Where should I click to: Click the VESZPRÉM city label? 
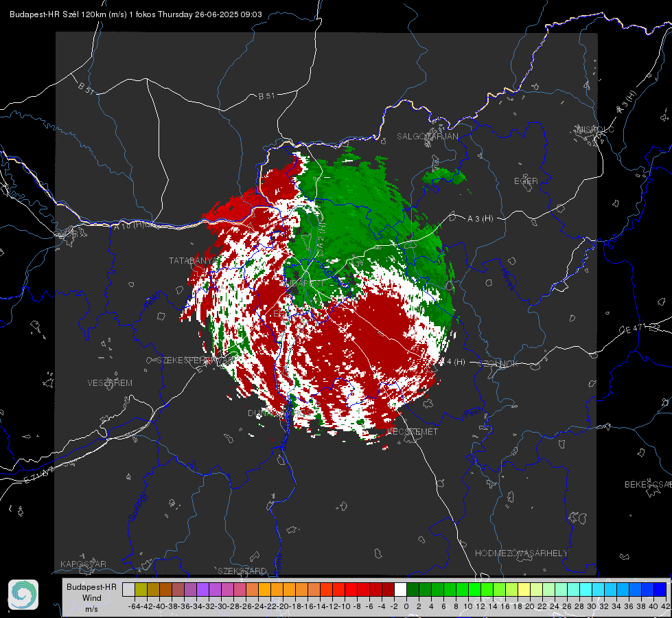coord(110,382)
